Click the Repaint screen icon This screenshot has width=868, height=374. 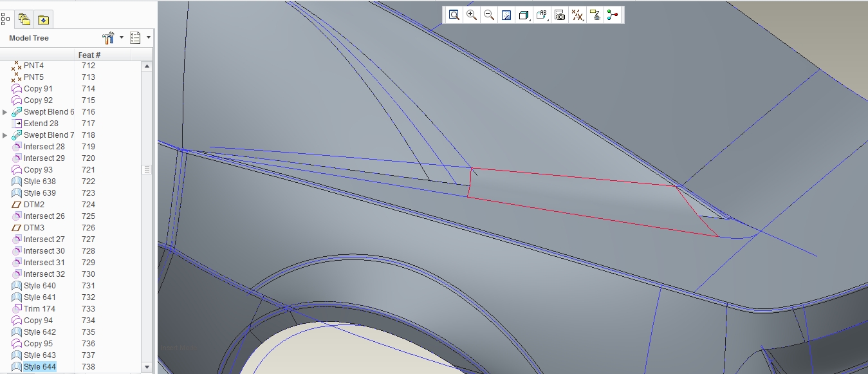(x=506, y=15)
